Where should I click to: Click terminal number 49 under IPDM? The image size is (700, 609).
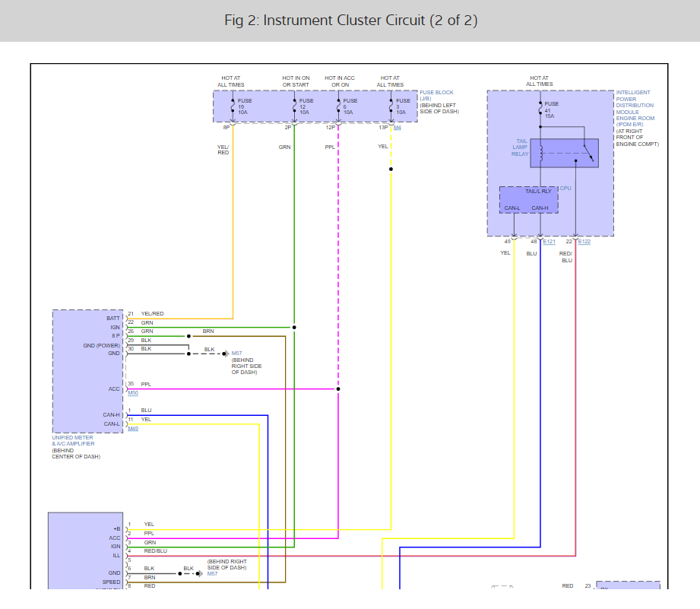pyautogui.click(x=507, y=242)
